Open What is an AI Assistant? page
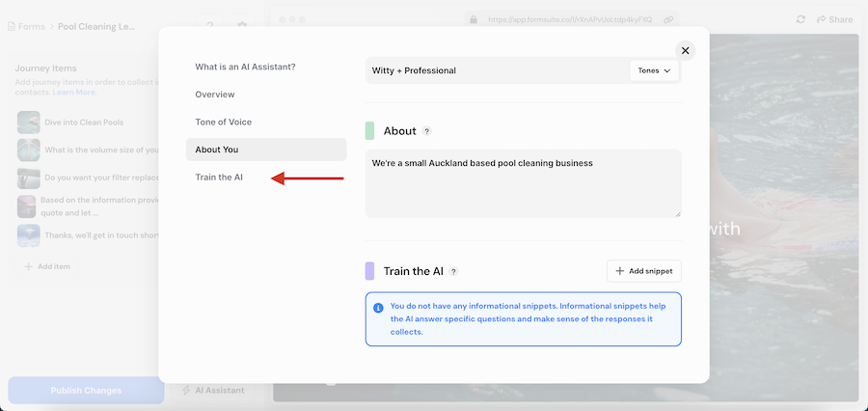868x411 pixels. 245,68
